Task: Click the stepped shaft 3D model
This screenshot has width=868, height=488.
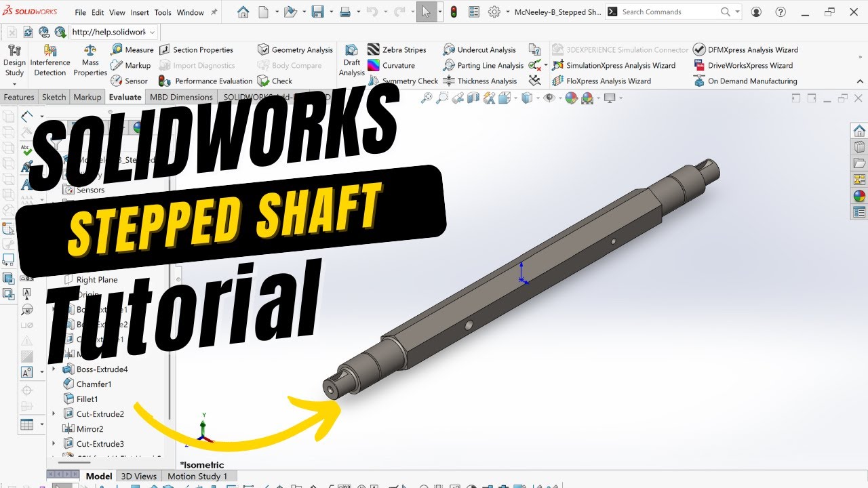Action: pos(521,278)
